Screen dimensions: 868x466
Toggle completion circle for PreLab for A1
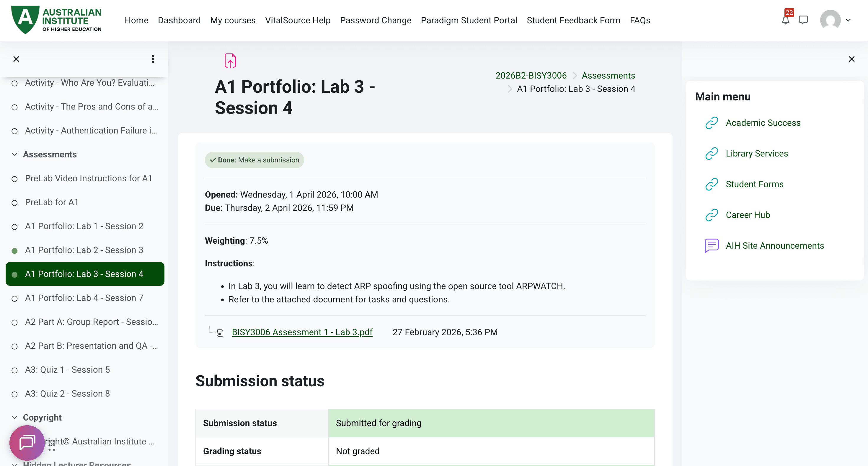[x=14, y=203]
